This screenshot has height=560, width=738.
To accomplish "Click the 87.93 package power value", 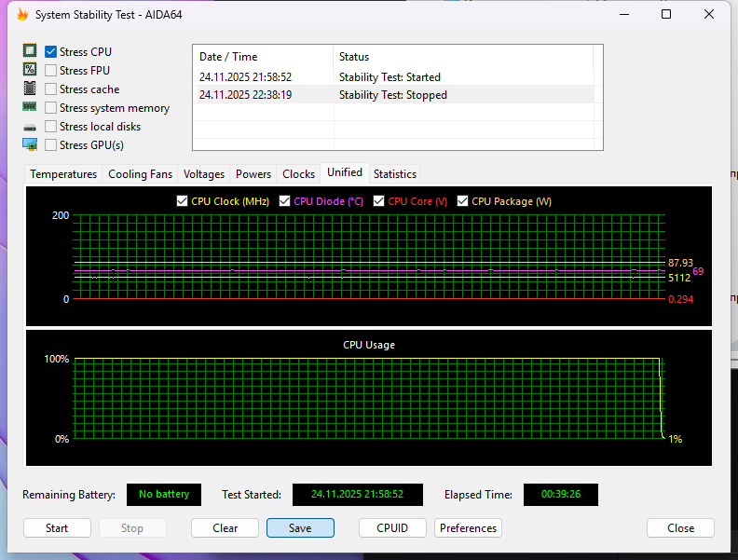I will [680, 263].
